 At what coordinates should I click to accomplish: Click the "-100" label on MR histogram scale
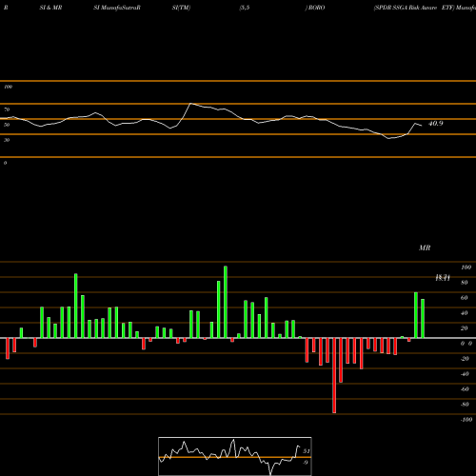click(x=466, y=420)
